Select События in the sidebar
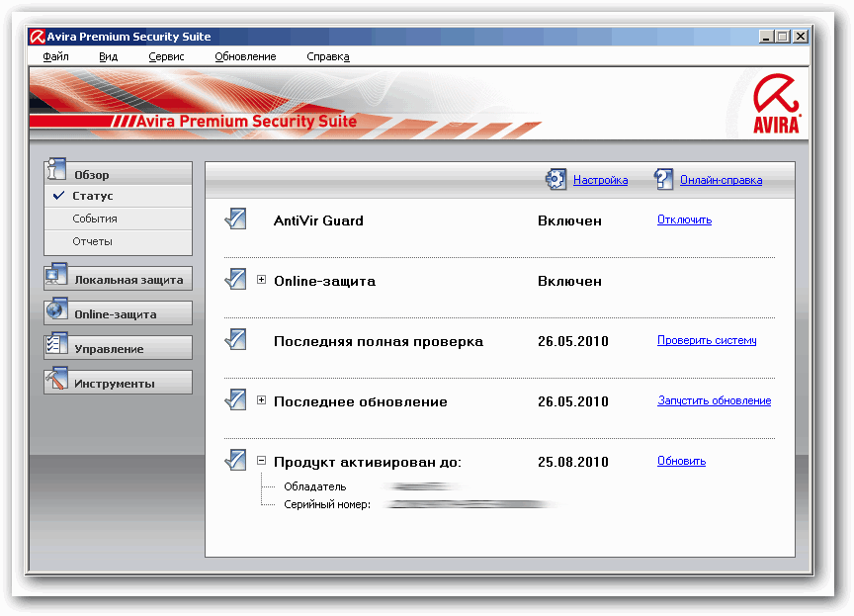Viewport: 854px width, 616px height. (x=119, y=219)
